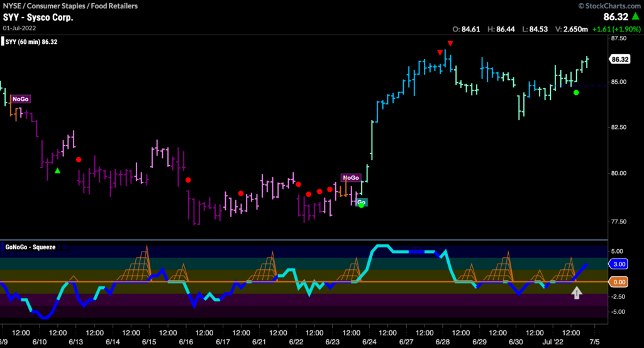The height and width of the screenshot is (348, 644).
Task: Click the 6/13 date on the time axis
Action: point(76,342)
